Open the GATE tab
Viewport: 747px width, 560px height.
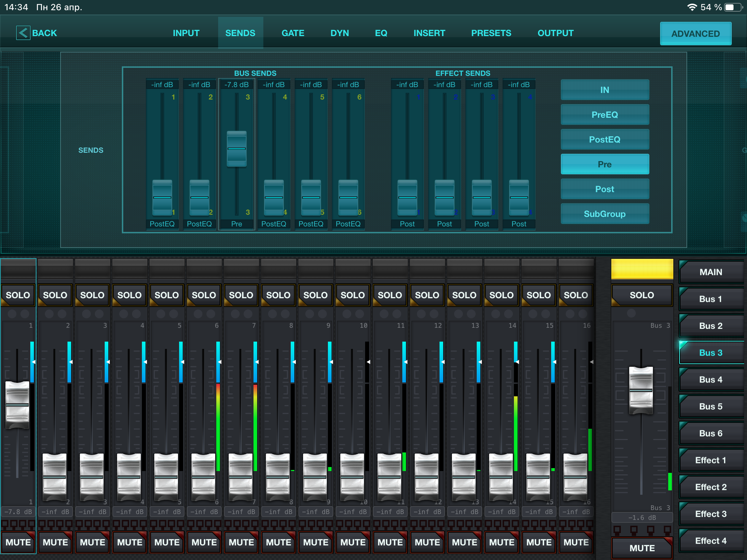click(x=293, y=33)
